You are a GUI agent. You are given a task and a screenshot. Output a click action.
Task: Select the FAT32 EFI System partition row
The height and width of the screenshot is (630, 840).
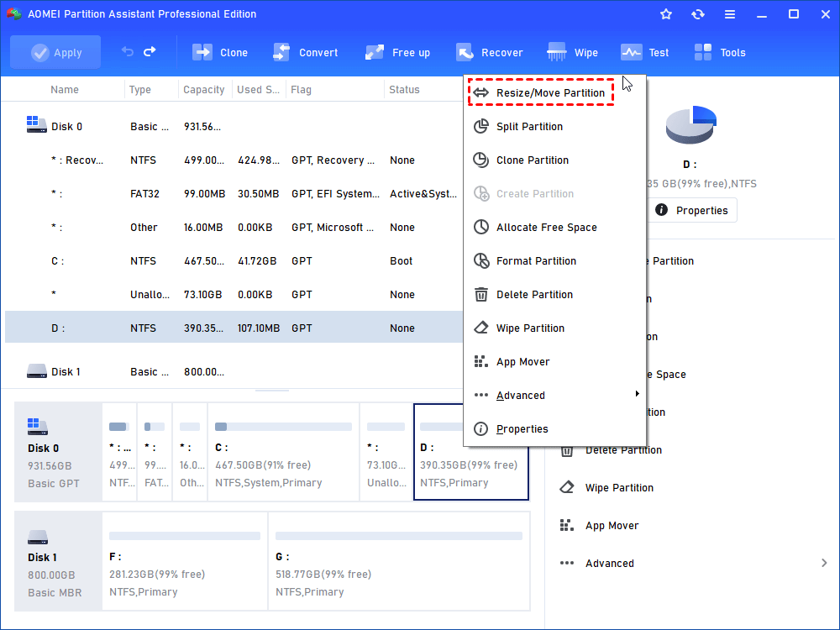pyautogui.click(x=234, y=193)
